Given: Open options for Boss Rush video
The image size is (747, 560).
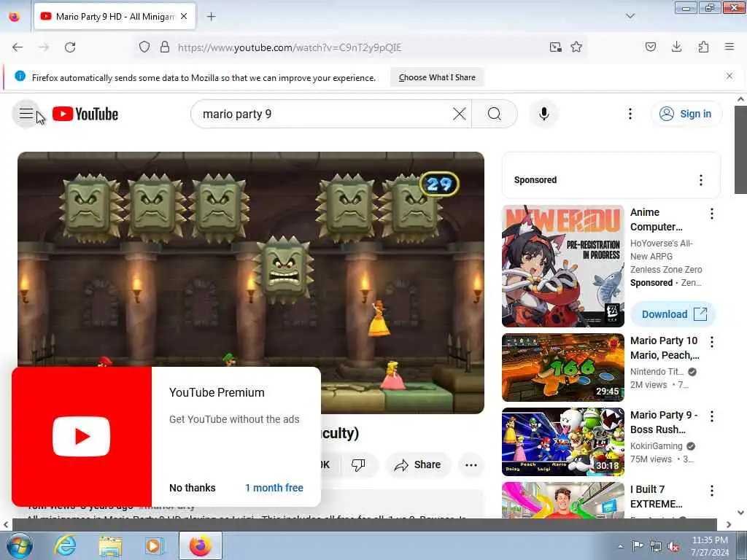Looking at the screenshot, I should 712,416.
